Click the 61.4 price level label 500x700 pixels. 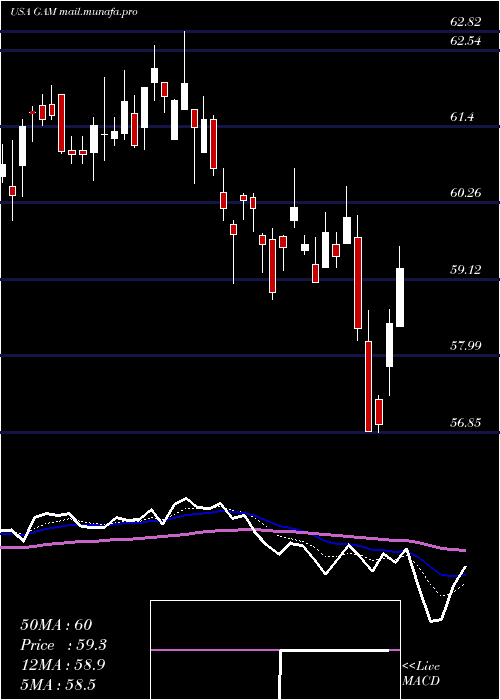[x=462, y=117]
